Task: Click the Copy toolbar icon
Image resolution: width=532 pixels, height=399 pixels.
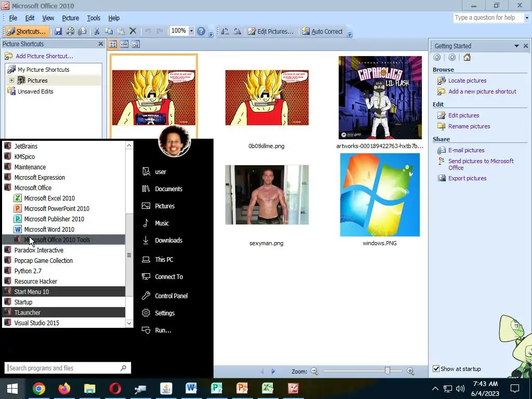Action: click(x=109, y=32)
